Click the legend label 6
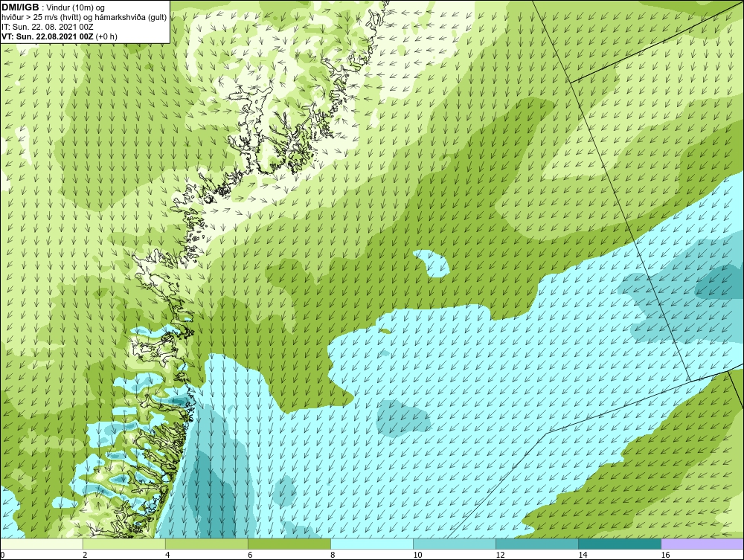 250,555
